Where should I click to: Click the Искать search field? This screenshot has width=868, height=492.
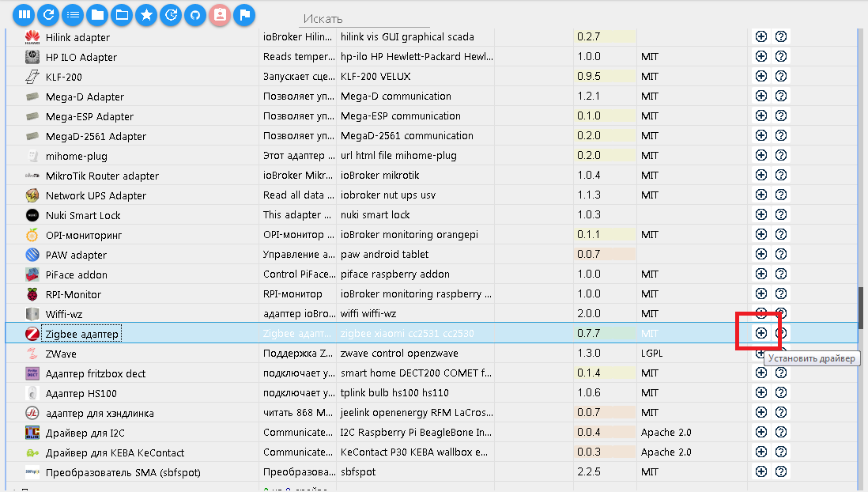[364, 19]
